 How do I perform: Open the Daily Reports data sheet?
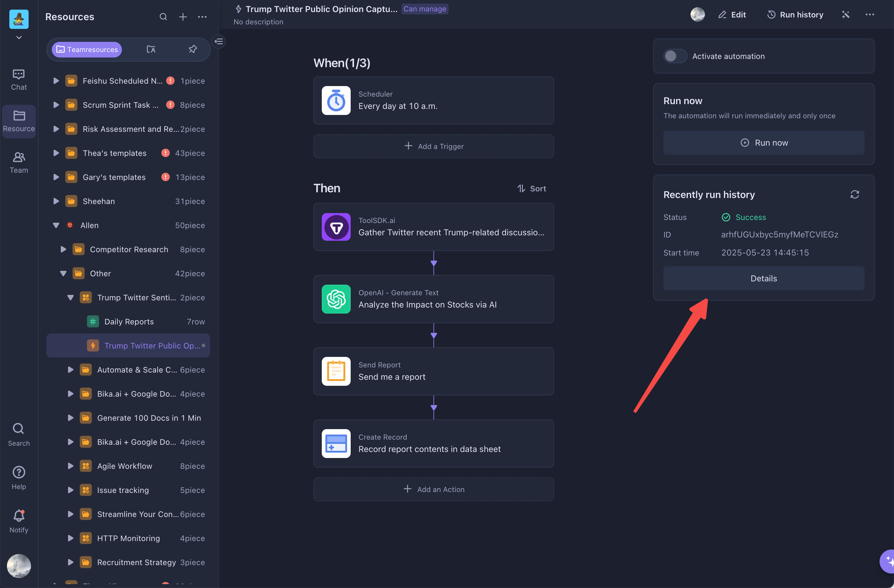[x=128, y=321]
